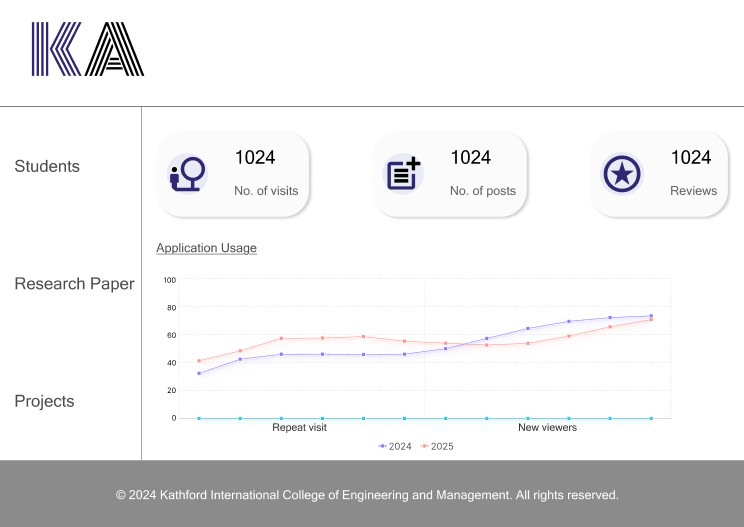This screenshot has height=527, width=744.
Task: Click the Application Usage link
Action: [206, 248]
